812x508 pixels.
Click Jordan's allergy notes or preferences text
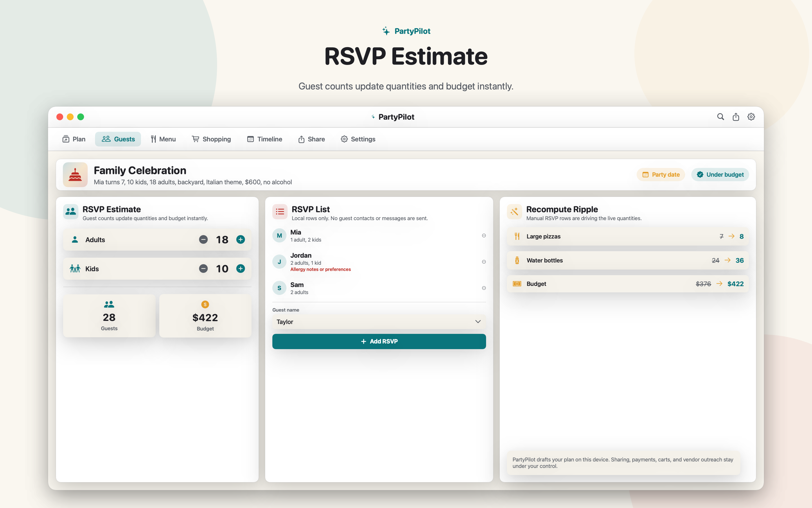tap(321, 270)
